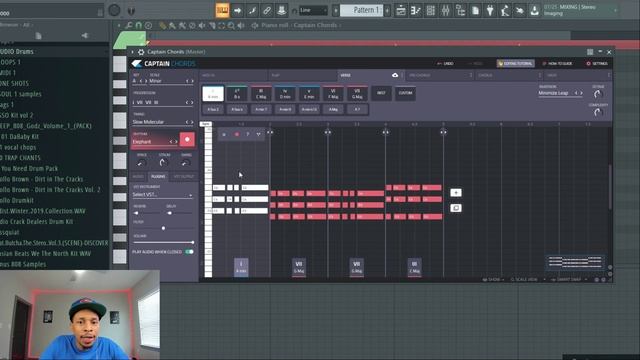
Task: Open Settings in Captain Chords header
Action: [597, 64]
